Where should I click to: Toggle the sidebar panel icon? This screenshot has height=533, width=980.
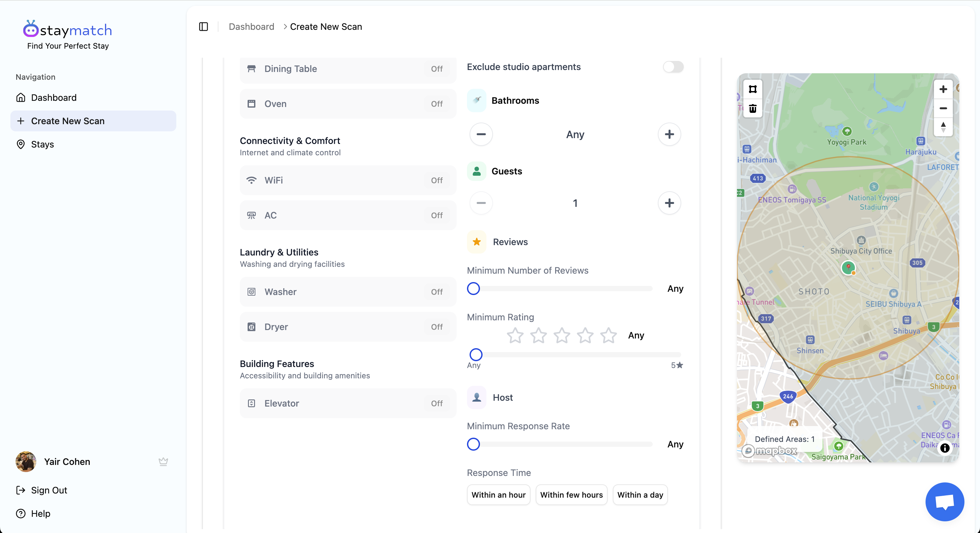tap(204, 27)
